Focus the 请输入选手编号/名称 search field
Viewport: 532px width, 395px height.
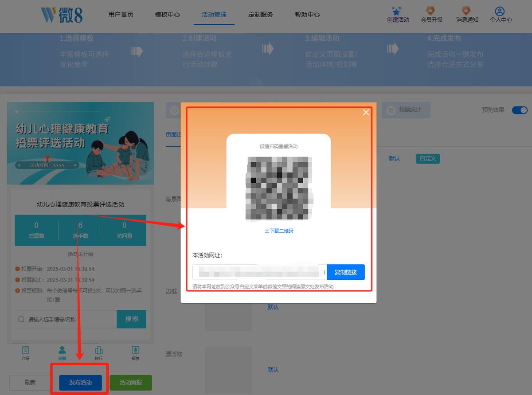66,319
